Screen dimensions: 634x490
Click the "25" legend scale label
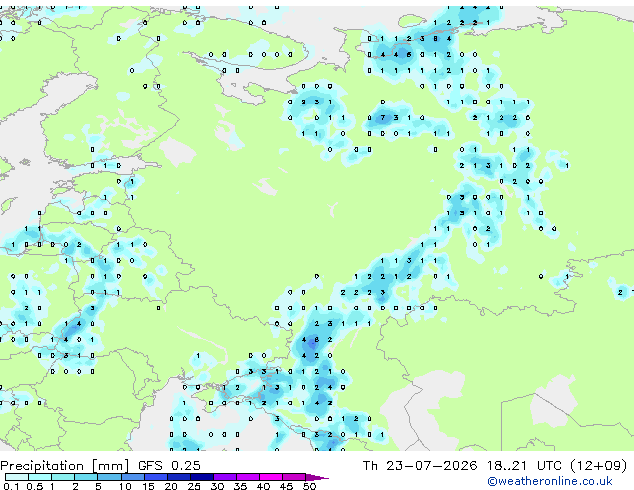click(x=194, y=486)
